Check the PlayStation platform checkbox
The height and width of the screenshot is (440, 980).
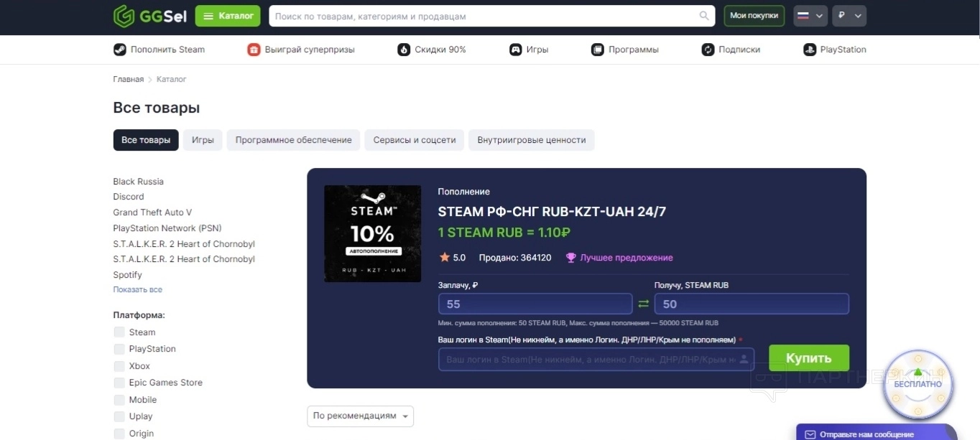tap(119, 349)
